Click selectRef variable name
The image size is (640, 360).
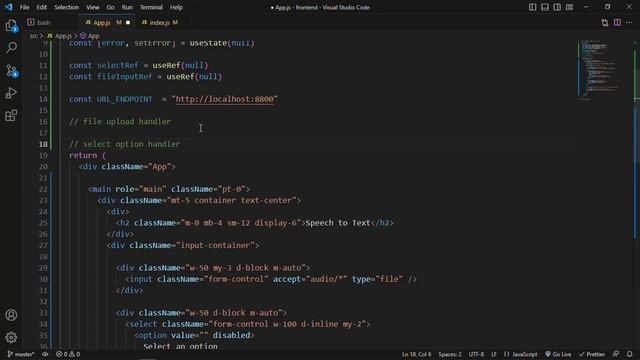click(x=118, y=65)
